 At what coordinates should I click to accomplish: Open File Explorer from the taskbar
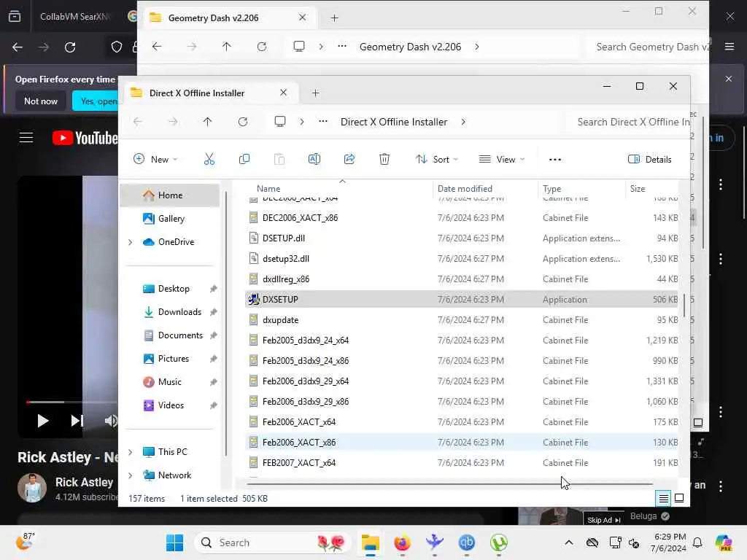(370, 542)
